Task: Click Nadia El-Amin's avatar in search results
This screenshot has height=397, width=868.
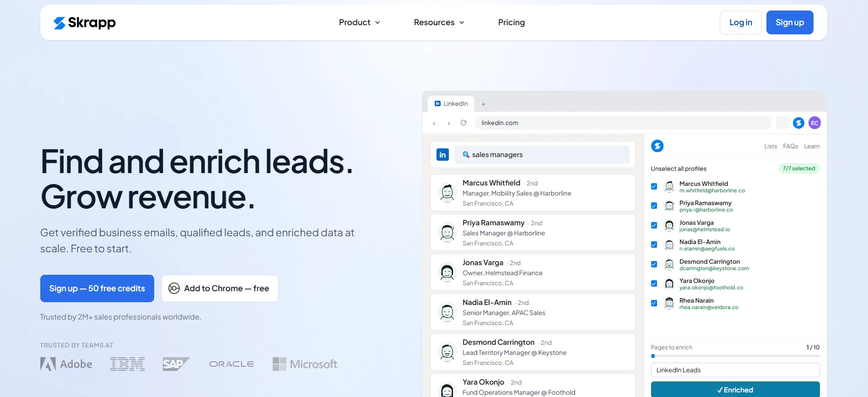Action: [x=447, y=312]
